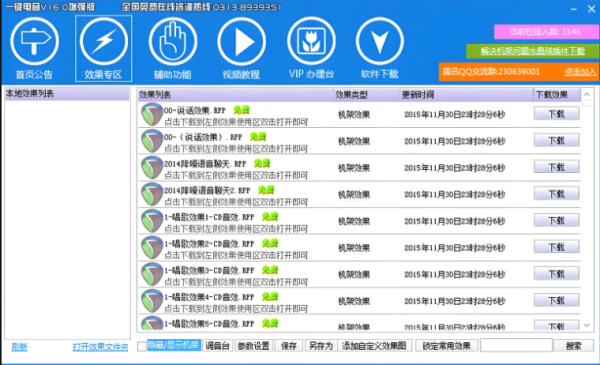Viewport: 600px width, 365px height.
Task: Open 参数设置 settings
Action: point(253,346)
